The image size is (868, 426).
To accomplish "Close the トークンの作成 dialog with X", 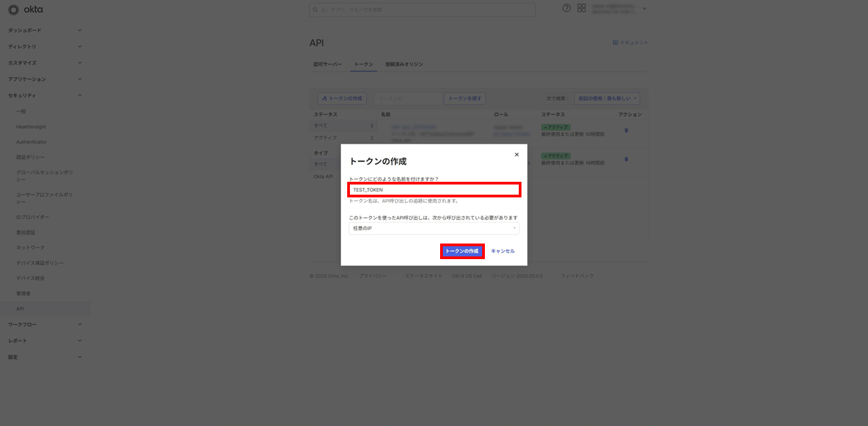I will coord(517,155).
